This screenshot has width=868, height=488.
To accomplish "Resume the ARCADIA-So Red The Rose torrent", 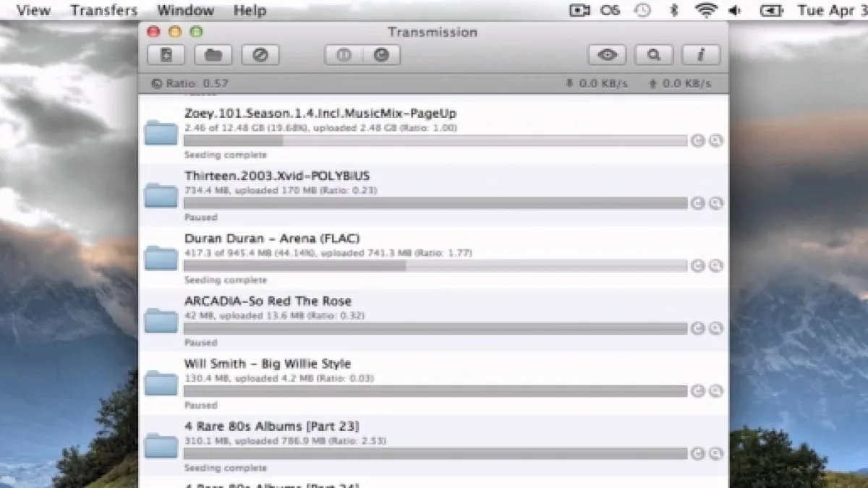I will point(697,329).
